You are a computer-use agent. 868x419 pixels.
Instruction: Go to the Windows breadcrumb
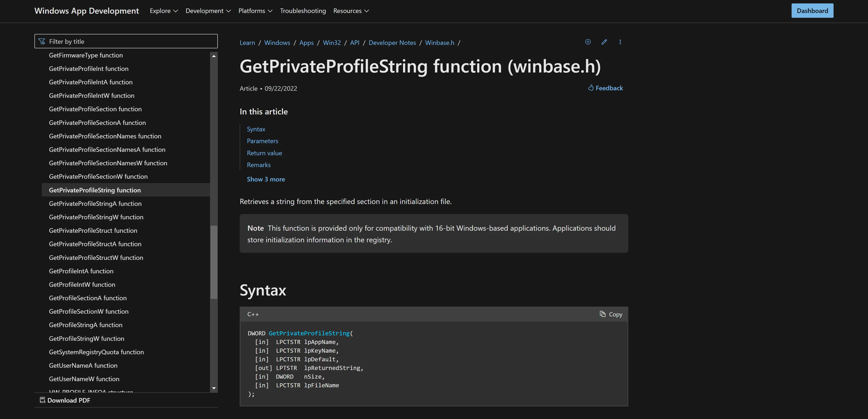(x=277, y=43)
